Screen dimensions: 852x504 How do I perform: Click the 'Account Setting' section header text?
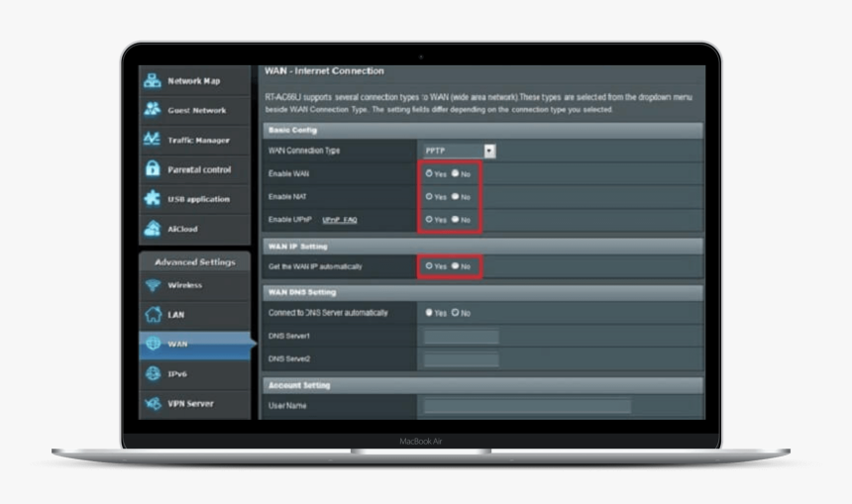coord(299,385)
